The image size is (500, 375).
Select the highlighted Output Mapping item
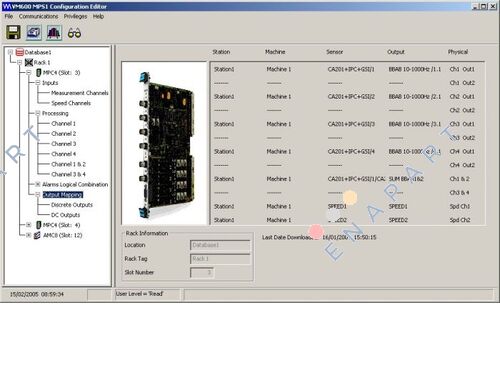63,195
